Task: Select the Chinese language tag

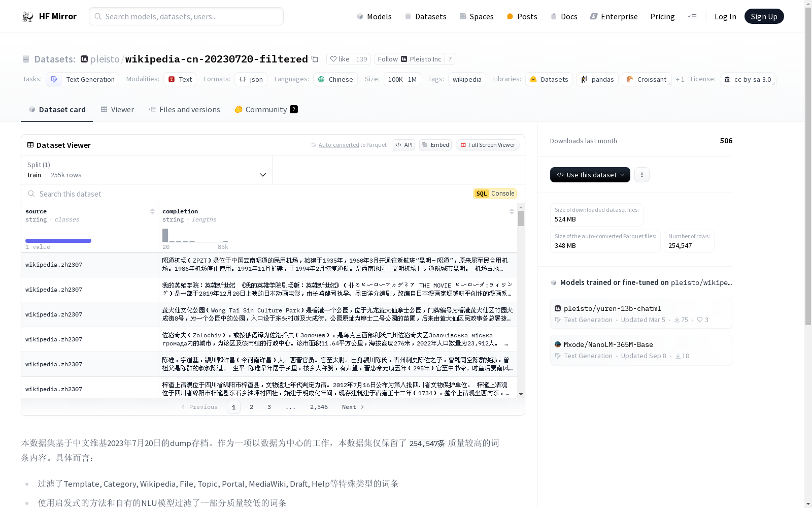Action: [x=335, y=79]
